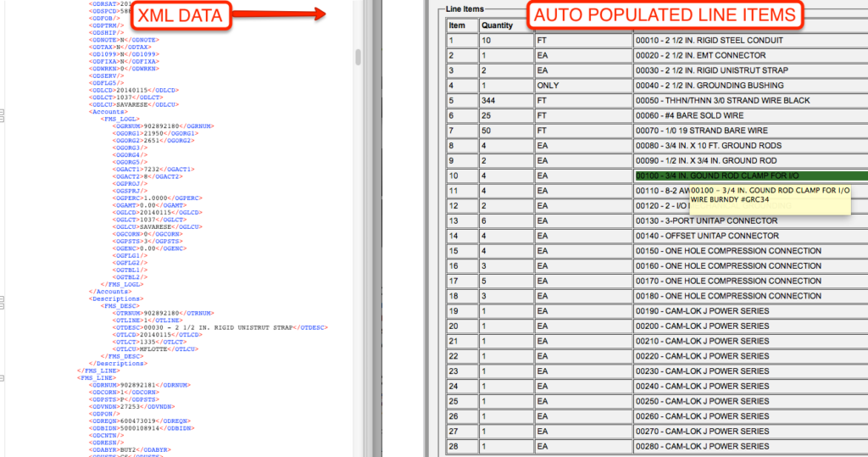
Task: Click the OGACT1 7232 XML line
Action: [153, 170]
